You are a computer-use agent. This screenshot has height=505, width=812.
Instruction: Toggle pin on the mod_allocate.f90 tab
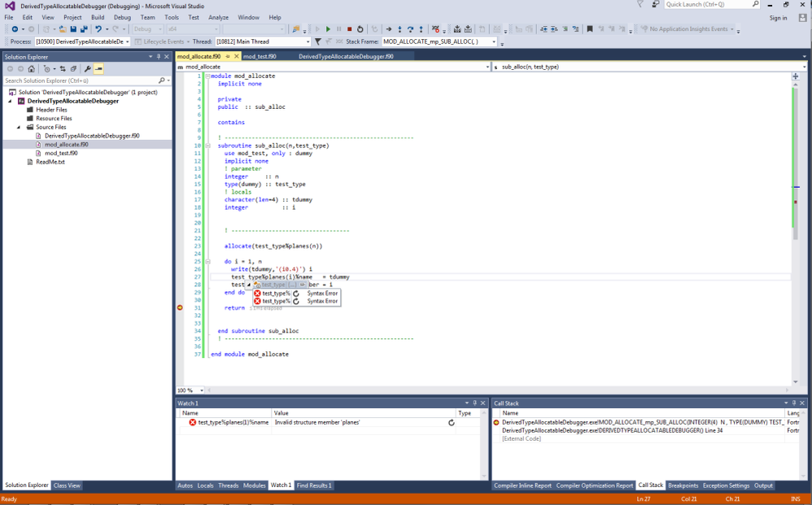(x=228, y=57)
